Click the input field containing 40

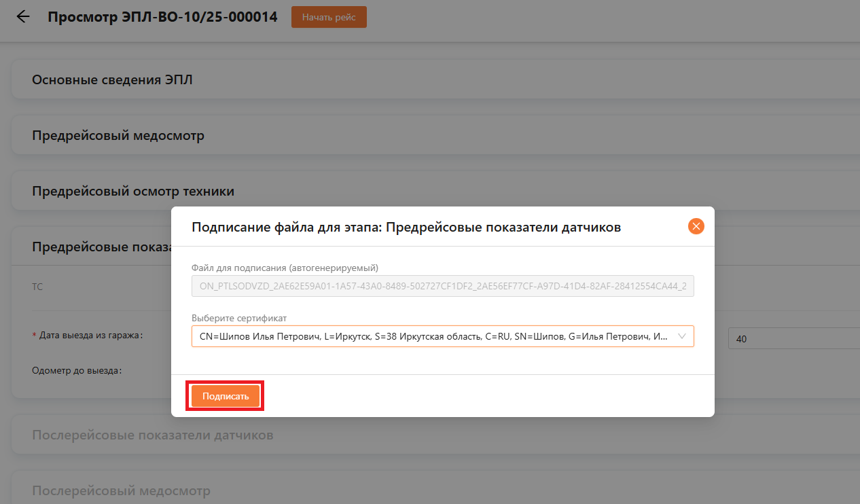(x=791, y=338)
